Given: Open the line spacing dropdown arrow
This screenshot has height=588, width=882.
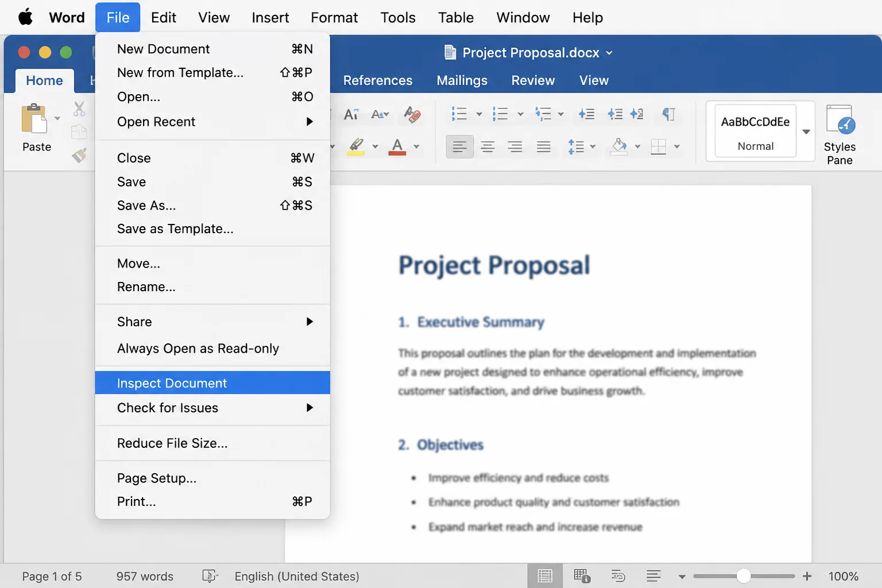Looking at the screenshot, I should pyautogui.click(x=593, y=147).
